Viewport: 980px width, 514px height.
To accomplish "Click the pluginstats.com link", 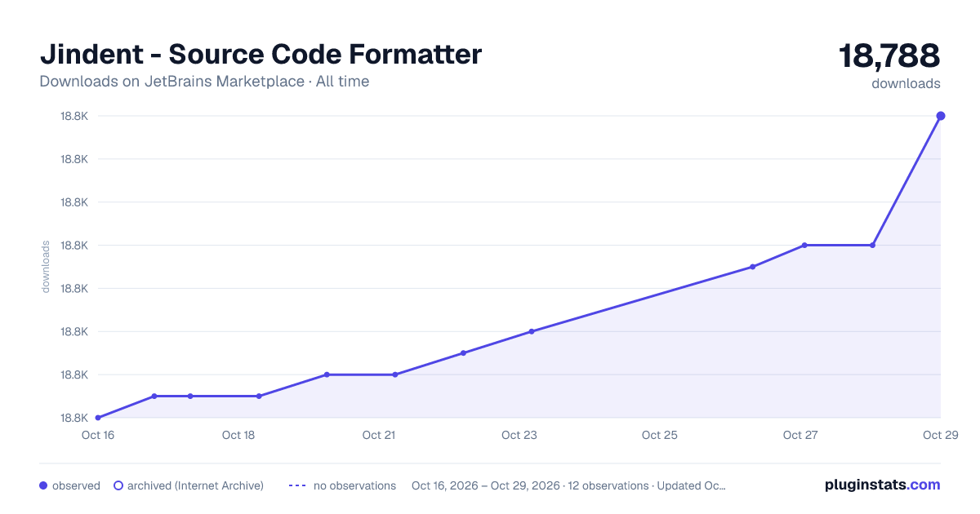I will (x=882, y=485).
